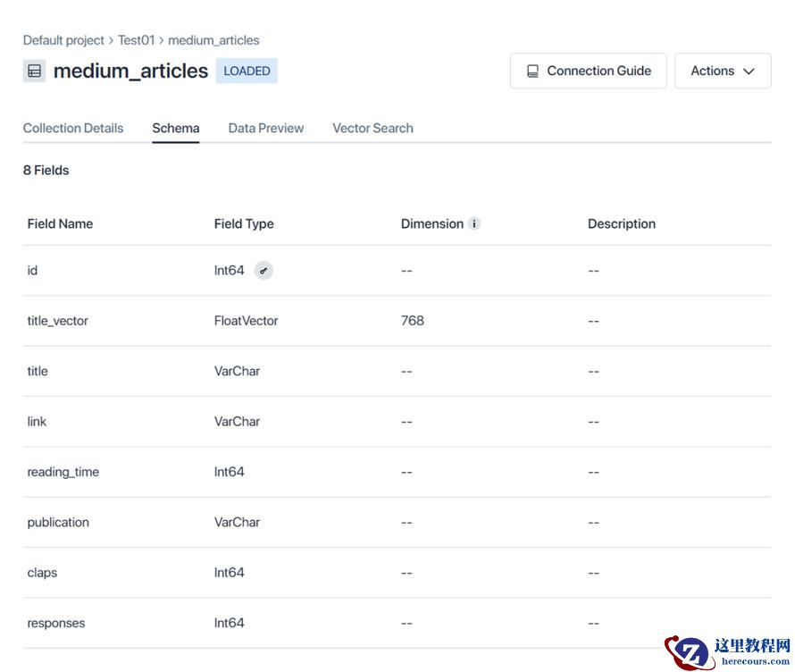Click the medium_articles breadcrumb item
This screenshot has width=795, height=672.
point(213,40)
